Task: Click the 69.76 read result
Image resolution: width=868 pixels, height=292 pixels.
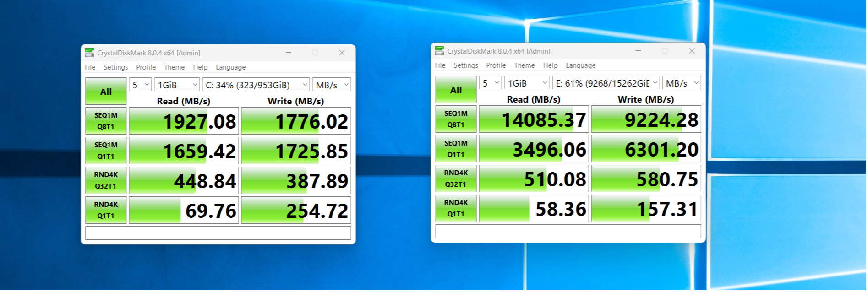Action: (184, 210)
